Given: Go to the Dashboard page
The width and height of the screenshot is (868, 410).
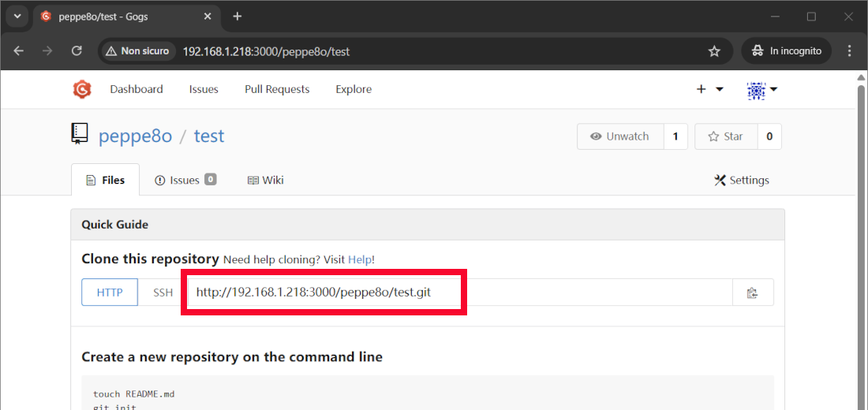Looking at the screenshot, I should [137, 89].
